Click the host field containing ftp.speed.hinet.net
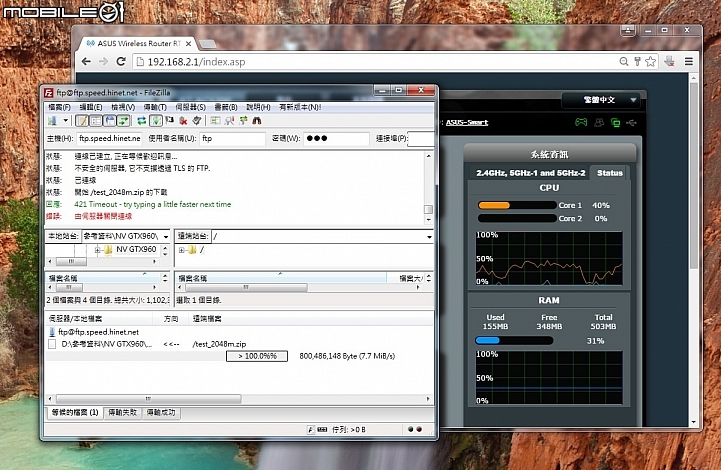The height and width of the screenshot is (470, 721). [x=109, y=138]
